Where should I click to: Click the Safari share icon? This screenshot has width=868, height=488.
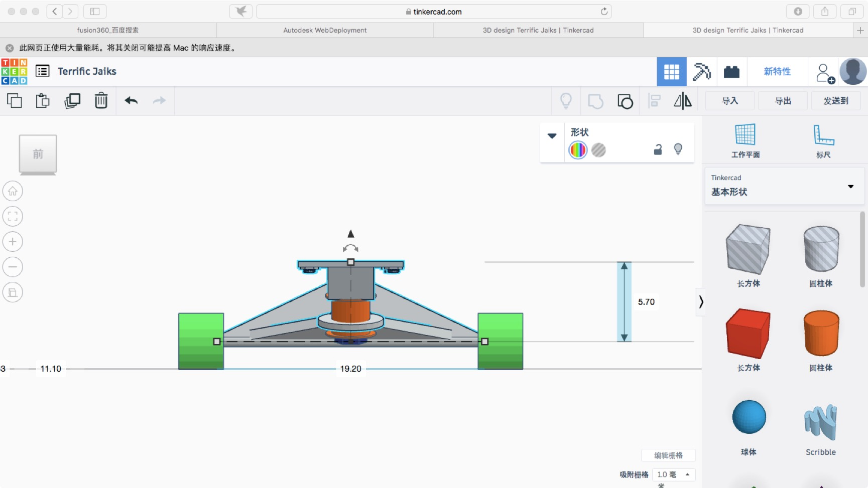pyautogui.click(x=825, y=11)
